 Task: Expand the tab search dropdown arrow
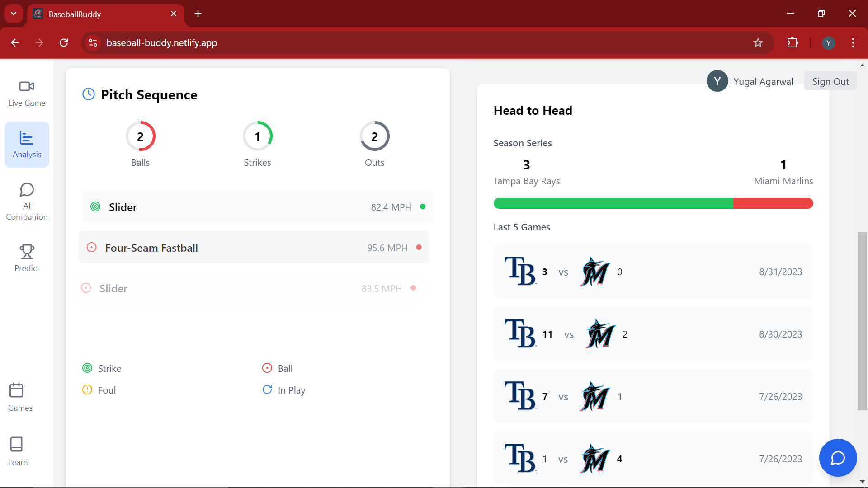pyautogui.click(x=14, y=14)
